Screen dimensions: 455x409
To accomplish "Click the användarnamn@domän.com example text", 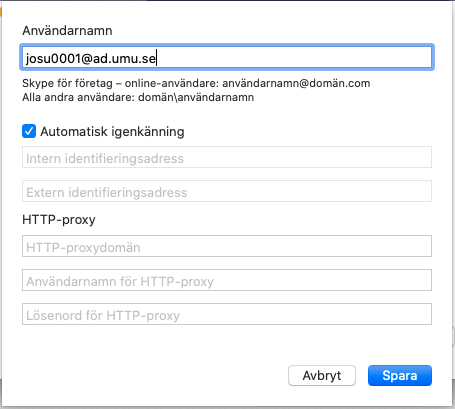I will click(296, 83).
